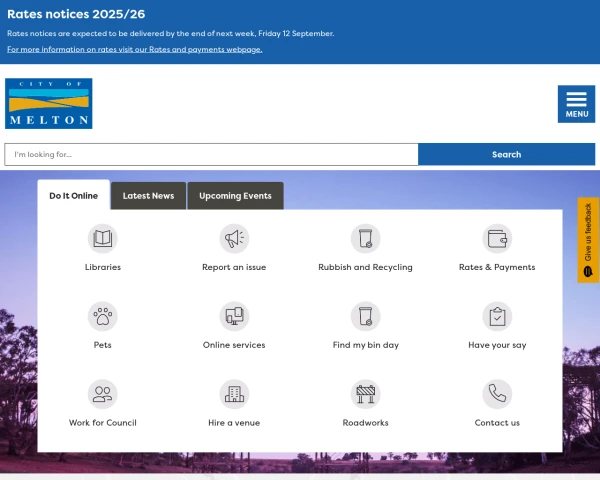Open the Online services computer icon

pos(234,316)
